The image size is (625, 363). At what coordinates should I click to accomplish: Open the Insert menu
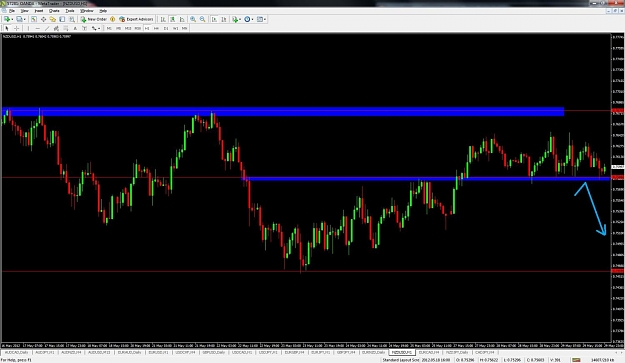[x=39, y=11]
